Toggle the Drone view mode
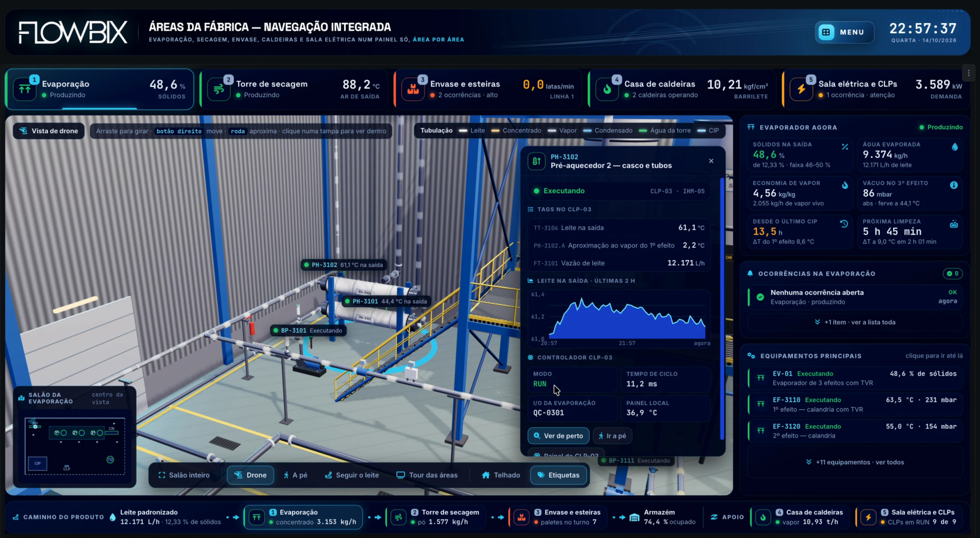The image size is (980, 538). [x=250, y=475]
